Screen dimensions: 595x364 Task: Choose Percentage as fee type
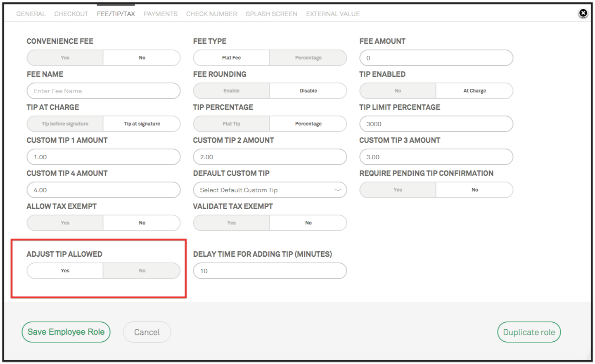tap(308, 58)
